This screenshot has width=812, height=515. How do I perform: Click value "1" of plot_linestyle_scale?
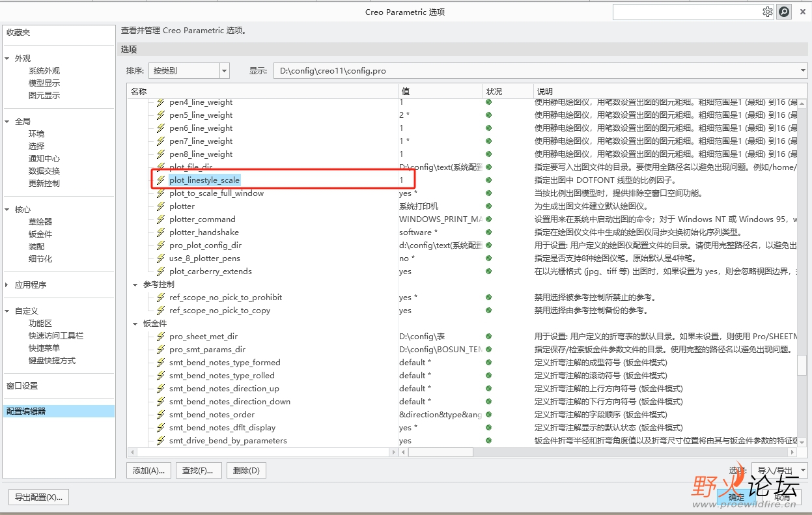click(401, 180)
